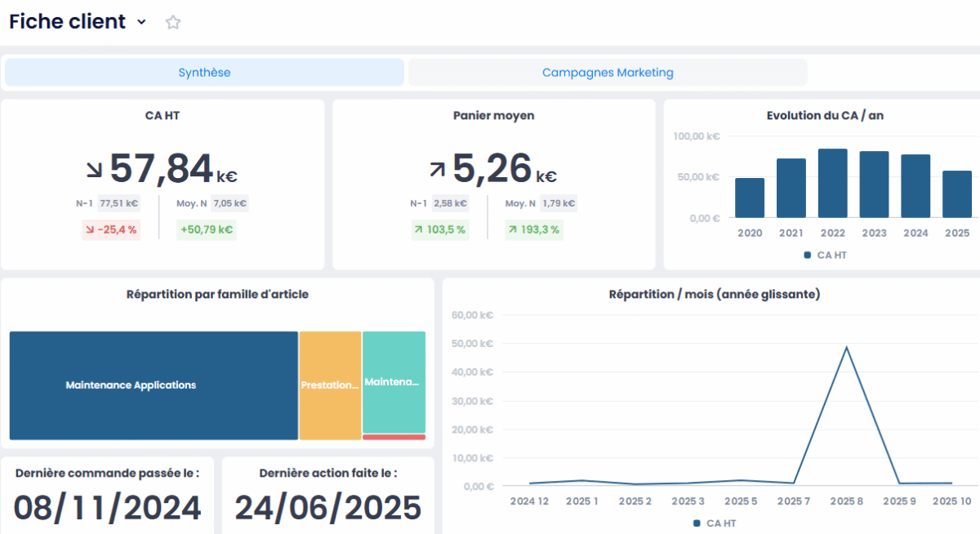This screenshot has width=980, height=534.
Task: Click the green +50,79 k€ badge
Action: pyautogui.click(x=206, y=230)
